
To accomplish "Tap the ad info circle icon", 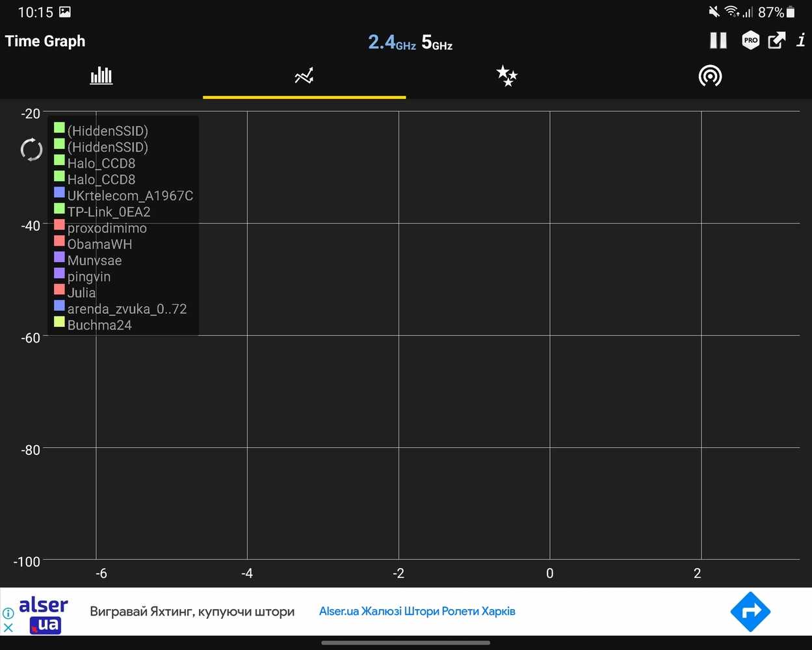I will [8, 613].
